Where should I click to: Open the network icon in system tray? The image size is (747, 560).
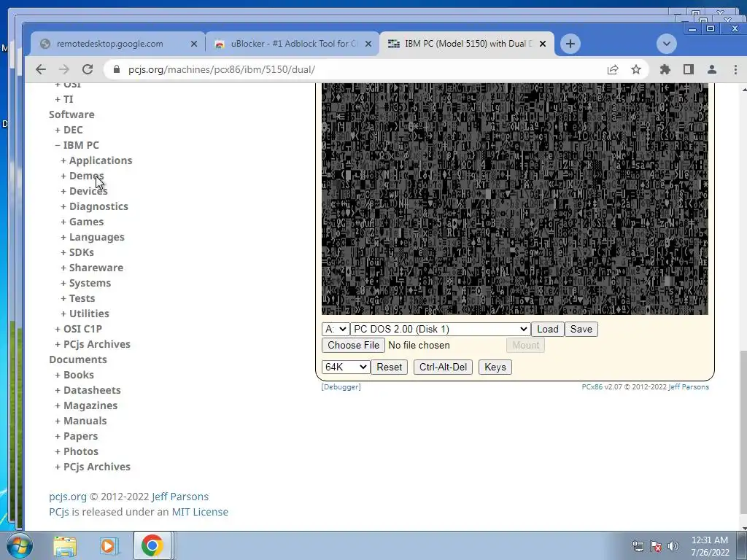(638, 546)
